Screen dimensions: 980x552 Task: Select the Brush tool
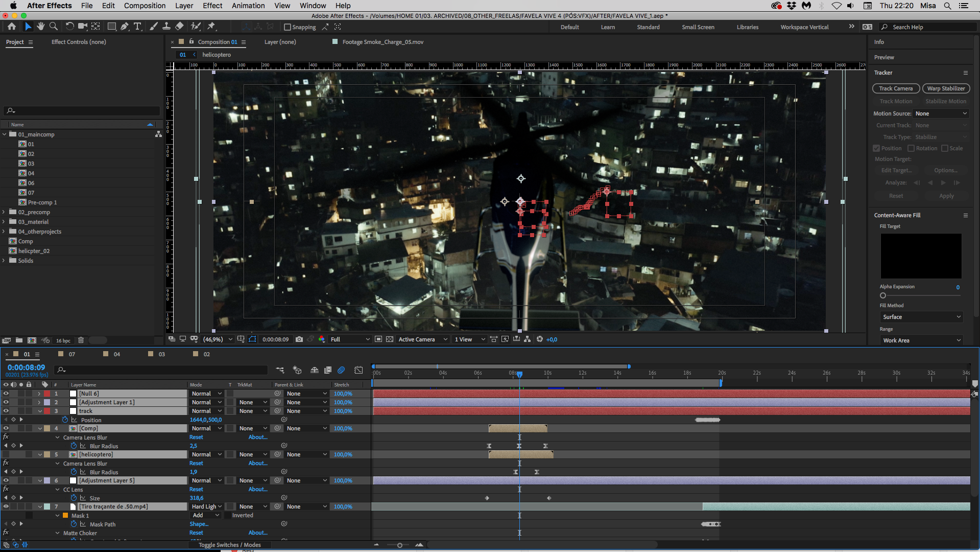click(154, 27)
